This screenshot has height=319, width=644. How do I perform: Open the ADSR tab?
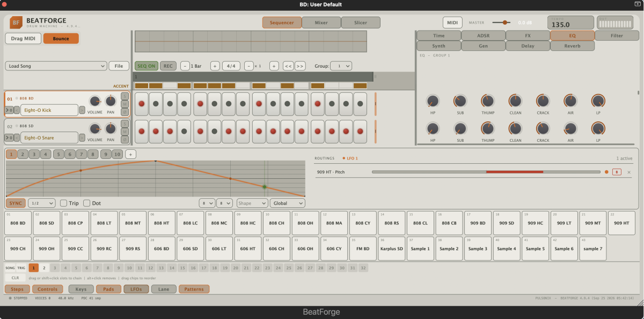pos(483,35)
